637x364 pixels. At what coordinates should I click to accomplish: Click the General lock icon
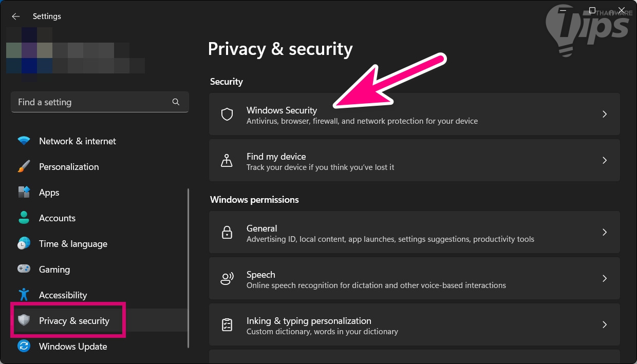[x=227, y=232]
